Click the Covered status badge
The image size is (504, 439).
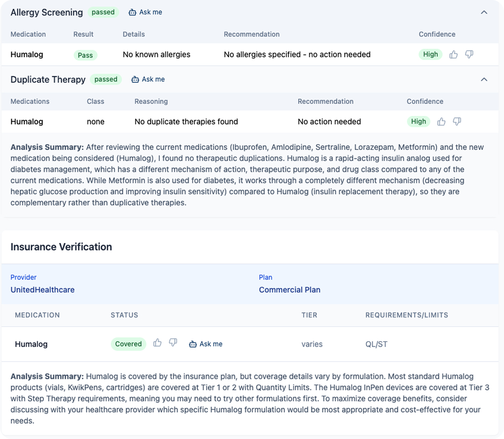pos(128,344)
